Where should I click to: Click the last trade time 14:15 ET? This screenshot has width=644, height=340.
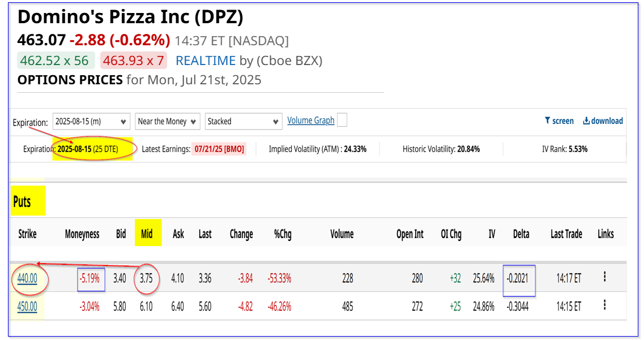click(569, 307)
